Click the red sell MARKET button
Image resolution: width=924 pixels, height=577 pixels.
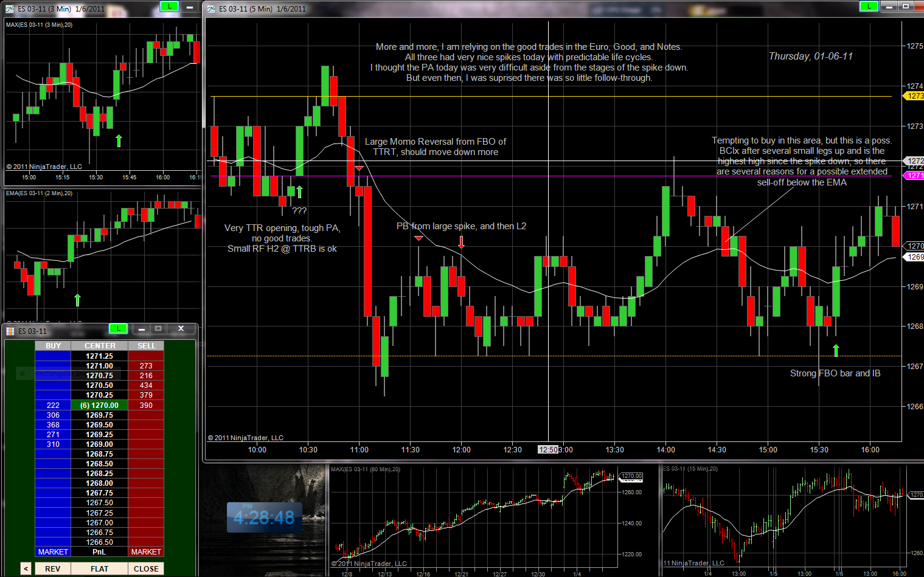coord(146,552)
